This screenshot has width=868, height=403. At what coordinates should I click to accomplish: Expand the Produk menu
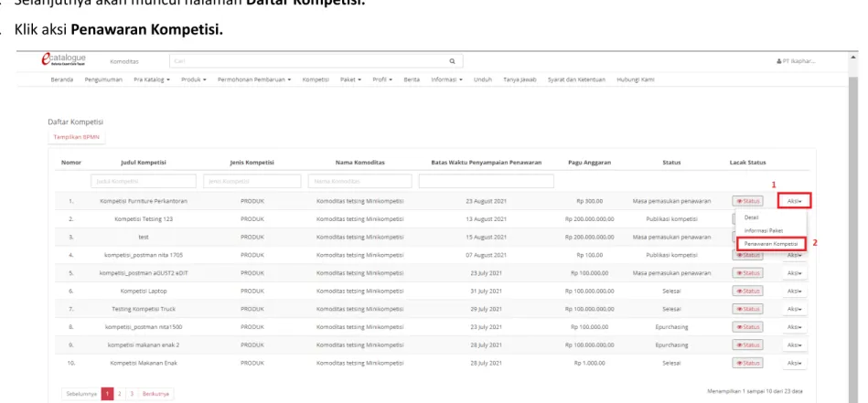[x=194, y=80]
